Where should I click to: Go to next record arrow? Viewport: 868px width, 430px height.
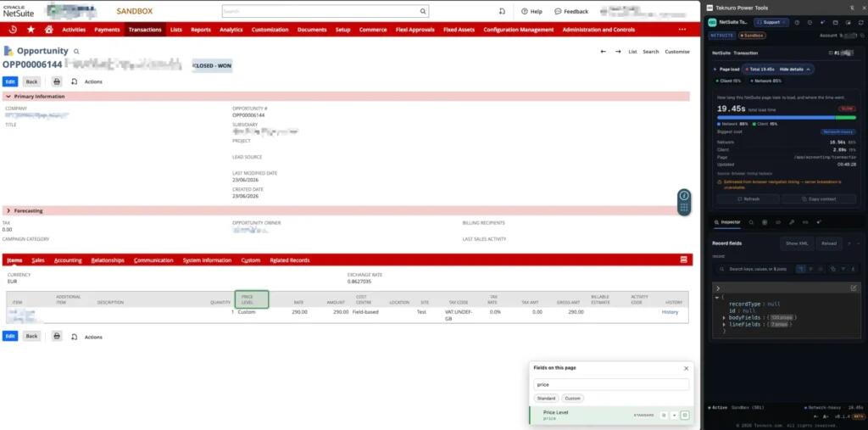[x=618, y=52]
